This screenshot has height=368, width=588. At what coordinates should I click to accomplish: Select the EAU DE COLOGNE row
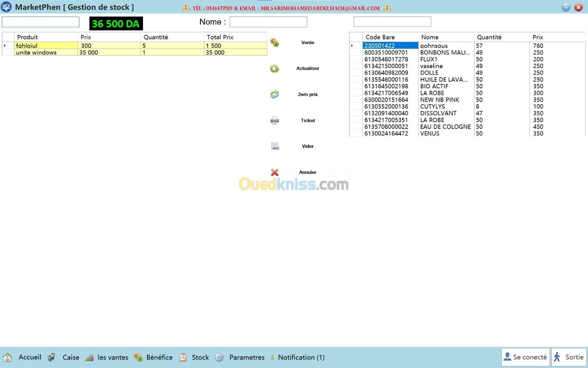coord(467,127)
